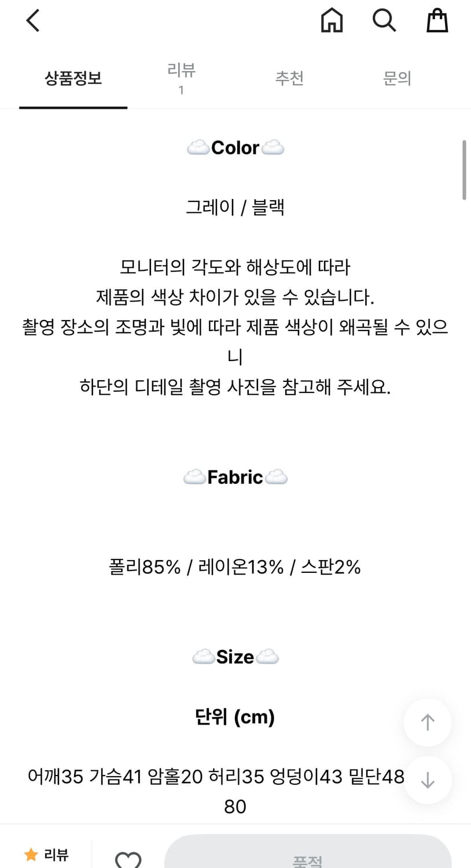This screenshot has height=868, width=471.
Task: Click the review count 1 under the 리뷰 tab
Action: 181,90
